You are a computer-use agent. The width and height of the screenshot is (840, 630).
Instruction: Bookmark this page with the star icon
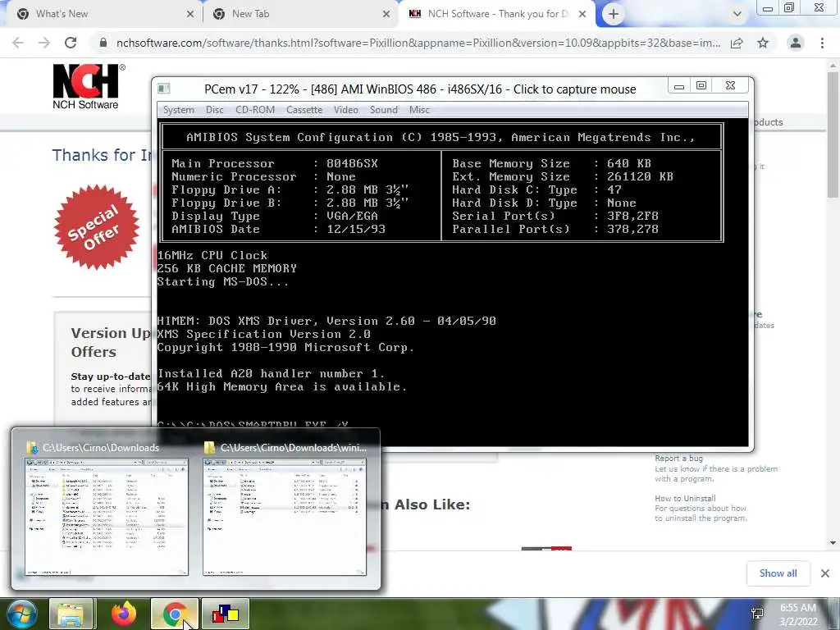pos(763,43)
